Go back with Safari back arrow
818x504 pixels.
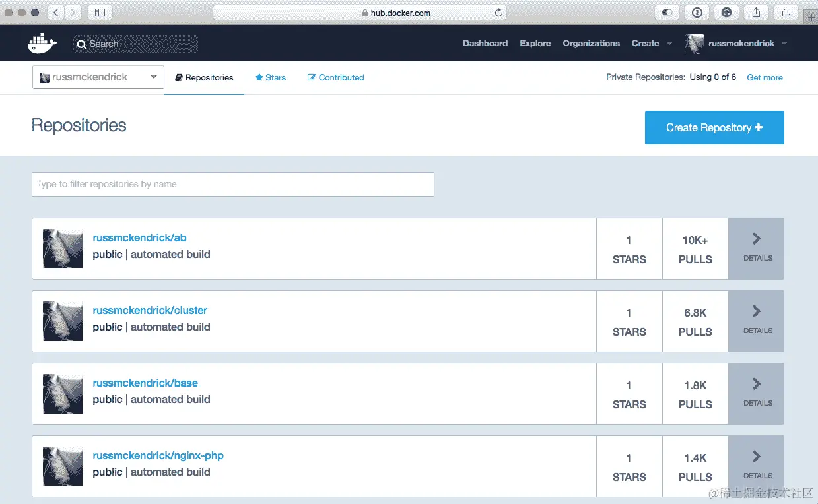pyautogui.click(x=55, y=13)
